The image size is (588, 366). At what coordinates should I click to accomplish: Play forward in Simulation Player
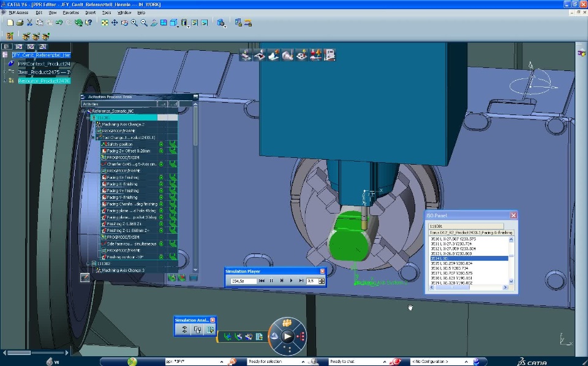click(x=292, y=280)
